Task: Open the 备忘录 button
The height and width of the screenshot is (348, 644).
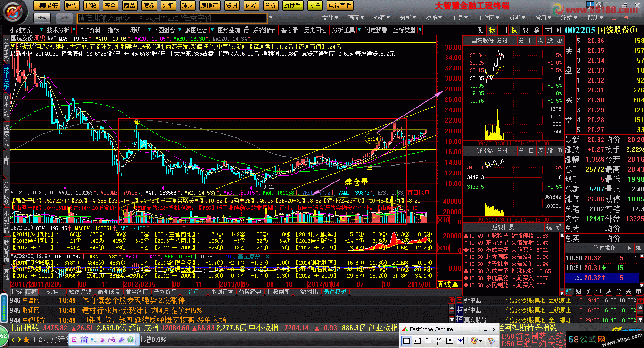Action: (x=289, y=30)
